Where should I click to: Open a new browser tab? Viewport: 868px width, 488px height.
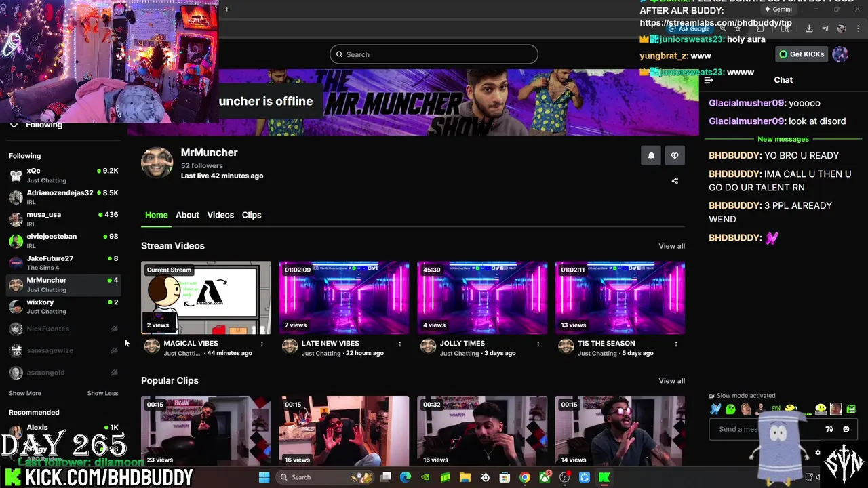(x=226, y=9)
